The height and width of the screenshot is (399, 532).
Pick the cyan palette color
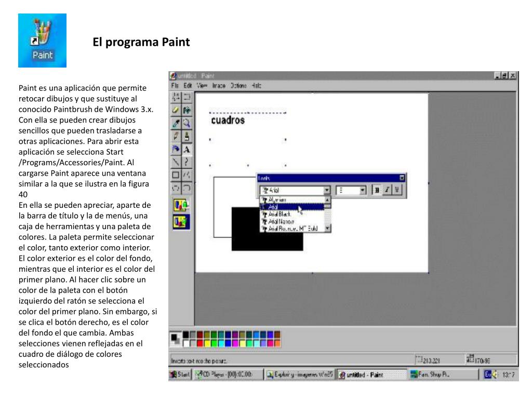tap(221, 343)
